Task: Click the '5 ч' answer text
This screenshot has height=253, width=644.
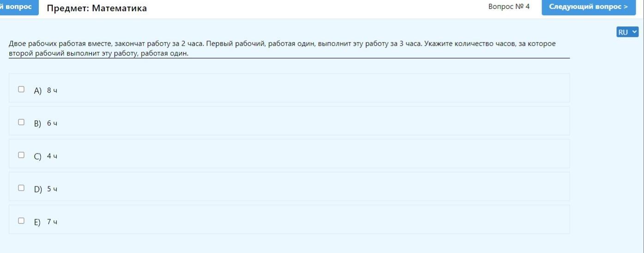Action: point(52,189)
